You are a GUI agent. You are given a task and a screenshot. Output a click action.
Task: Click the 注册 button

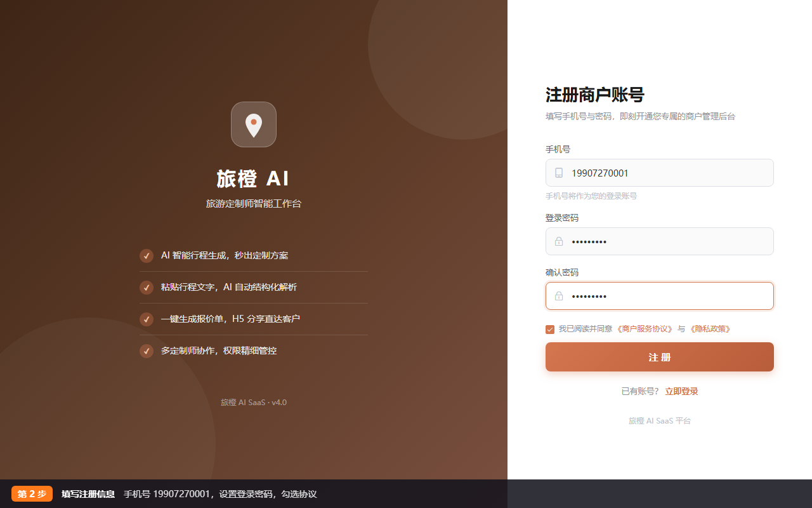click(660, 357)
